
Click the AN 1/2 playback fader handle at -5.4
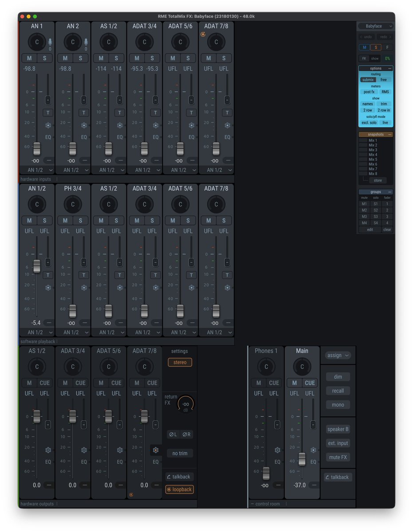point(37,266)
